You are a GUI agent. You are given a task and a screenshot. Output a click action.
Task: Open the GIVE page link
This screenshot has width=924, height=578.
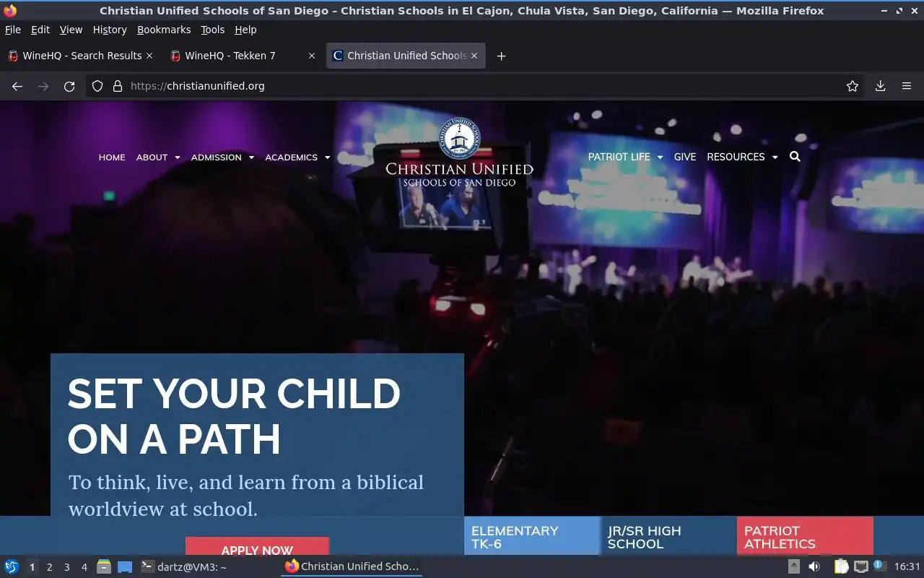click(x=685, y=157)
